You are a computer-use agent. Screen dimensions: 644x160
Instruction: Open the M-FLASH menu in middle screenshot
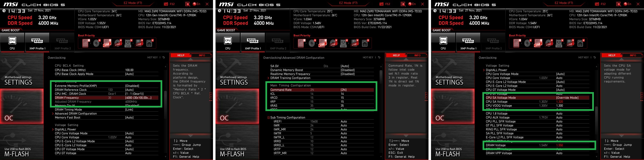pos(237,143)
